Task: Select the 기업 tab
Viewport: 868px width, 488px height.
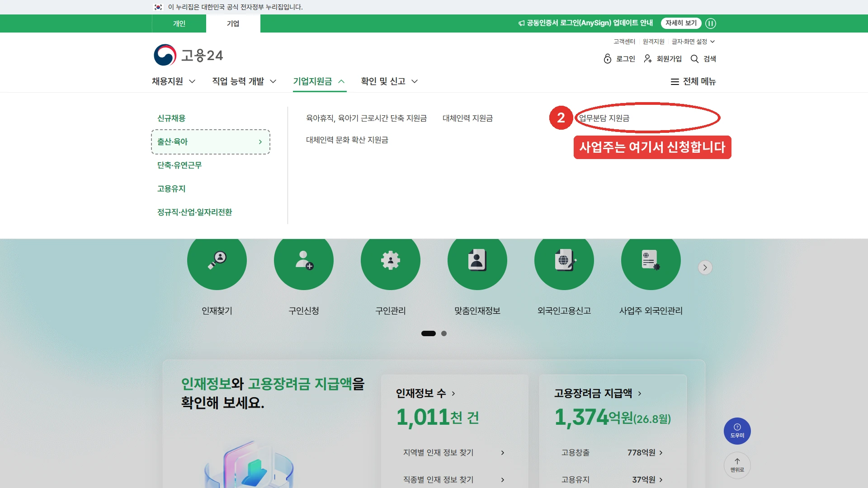Action: point(233,23)
